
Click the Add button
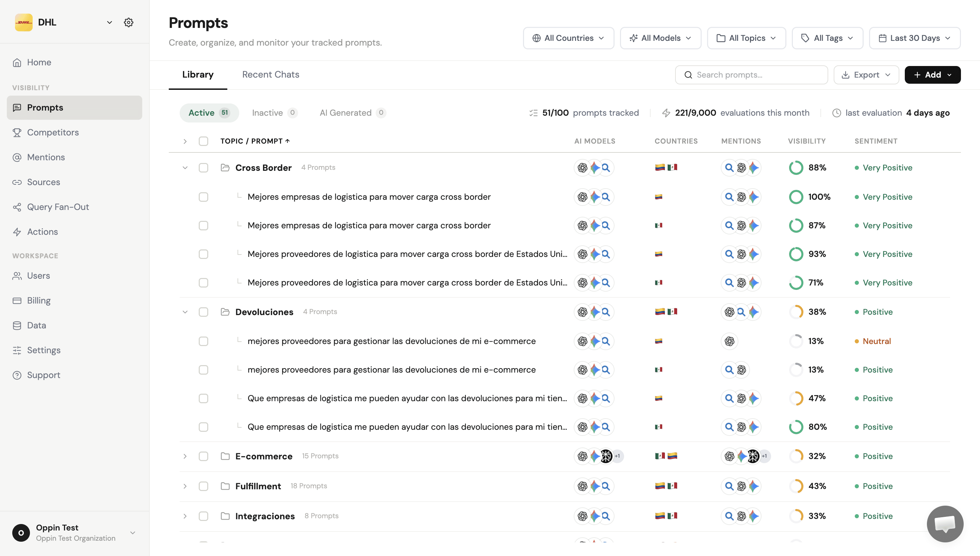(932, 75)
